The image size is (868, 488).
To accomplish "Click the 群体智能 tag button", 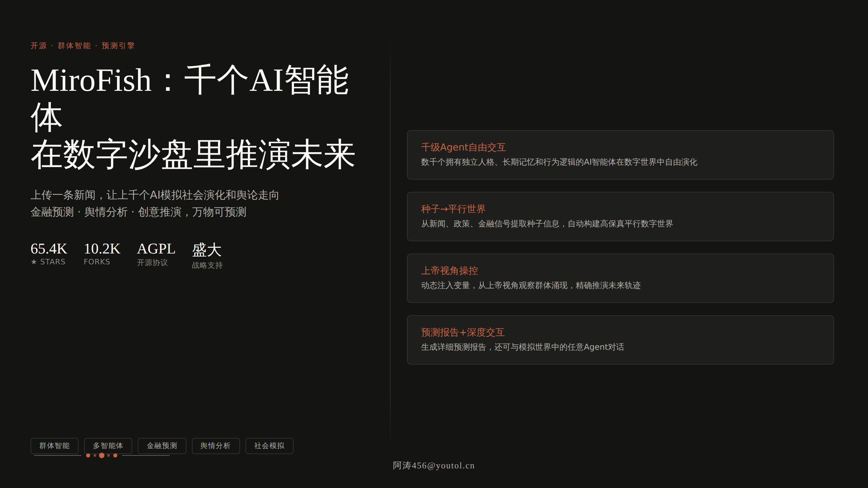I will pyautogui.click(x=55, y=446).
